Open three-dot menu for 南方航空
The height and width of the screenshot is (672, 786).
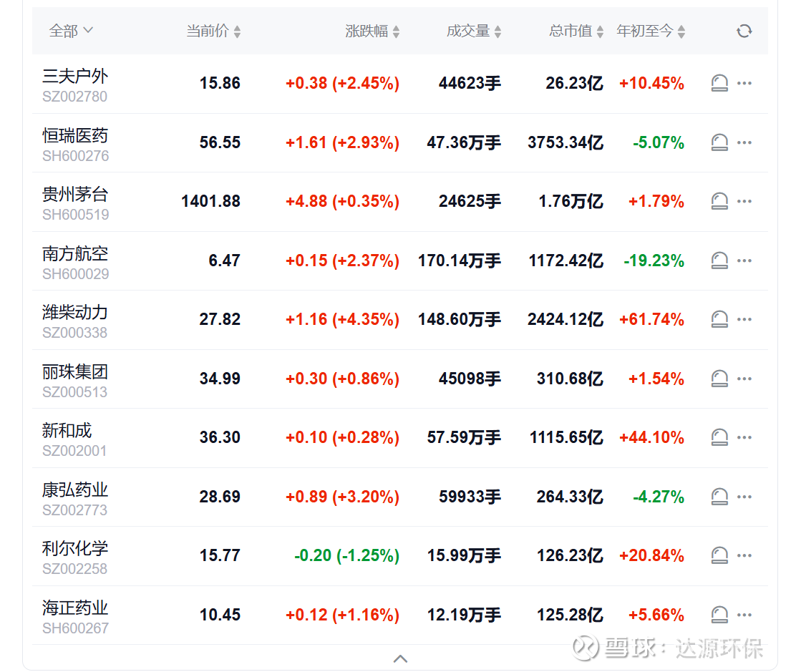pyautogui.click(x=744, y=260)
